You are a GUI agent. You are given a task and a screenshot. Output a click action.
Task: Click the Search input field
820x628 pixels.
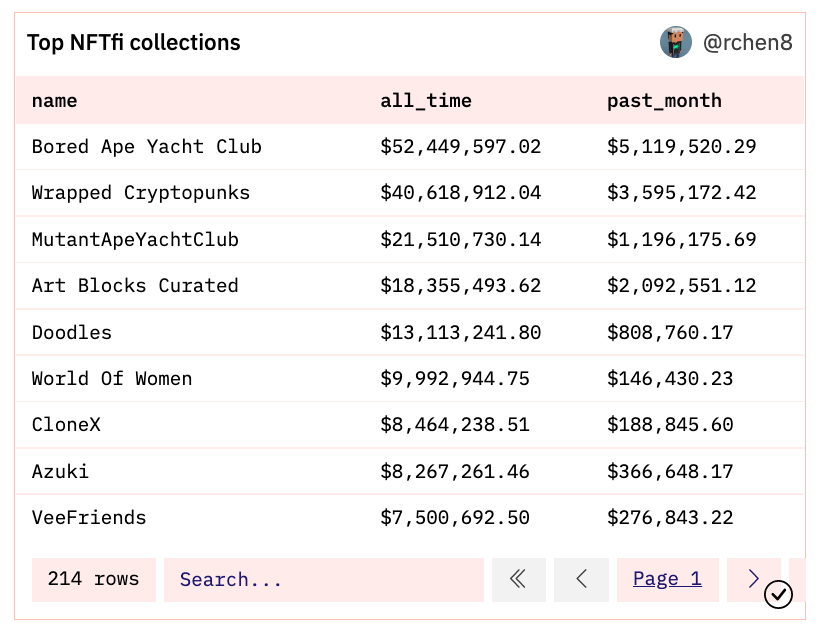(323, 579)
